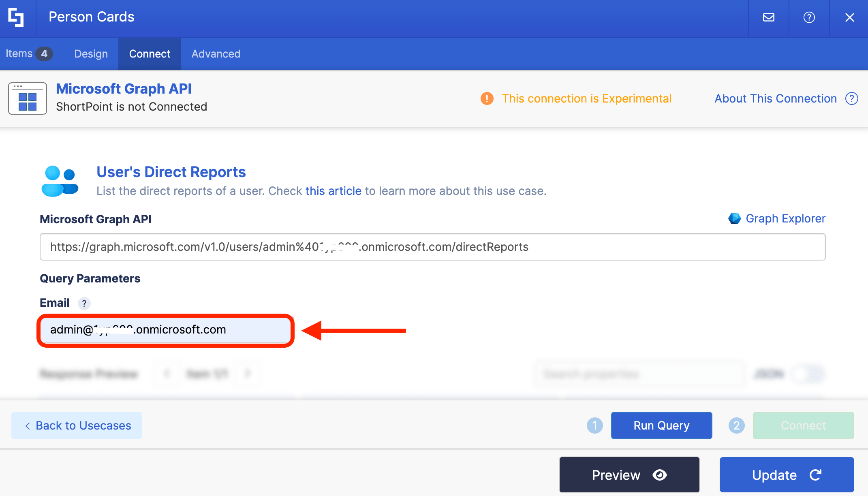
Task: Open the Graph Explorer link
Action: click(x=785, y=218)
